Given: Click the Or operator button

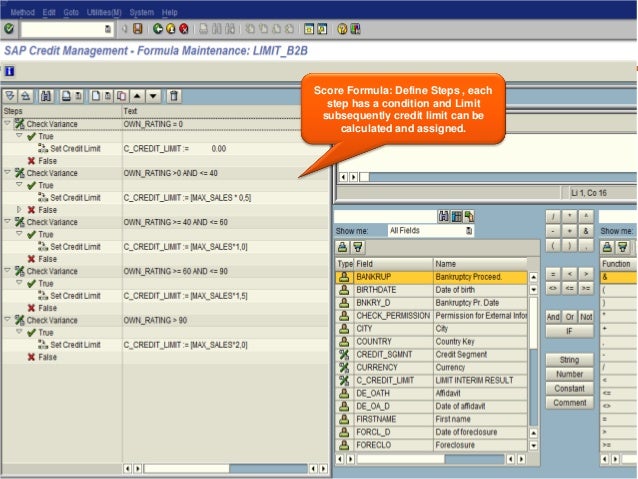Looking at the screenshot, I should (570, 317).
